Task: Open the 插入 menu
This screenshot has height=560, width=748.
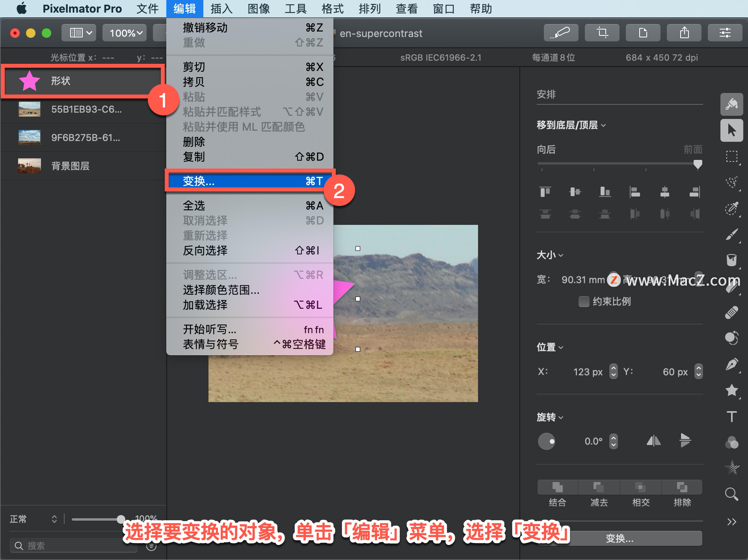Action: click(x=221, y=9)
